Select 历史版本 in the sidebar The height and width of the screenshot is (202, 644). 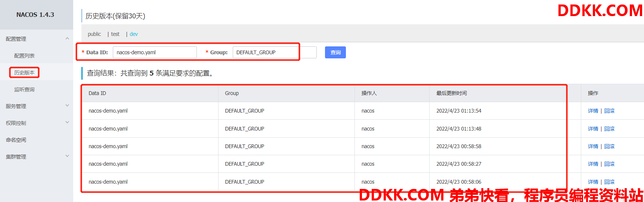[x=24, y=73]
